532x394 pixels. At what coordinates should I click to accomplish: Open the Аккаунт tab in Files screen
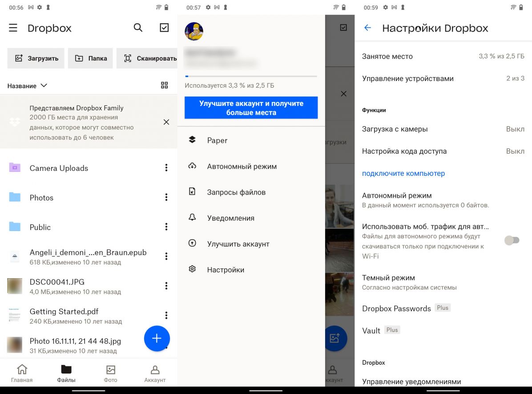pos(155,374)
